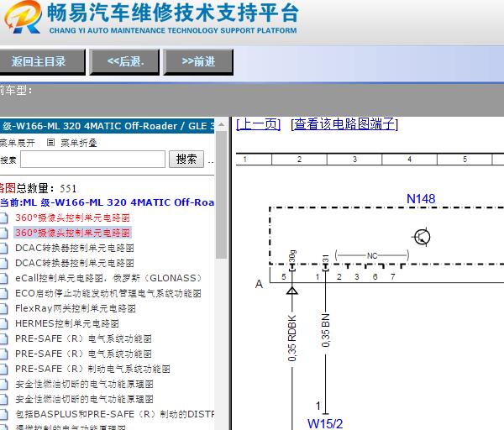Open PRE-SAFE(R)制动电气系统功能图 entry

tap(92, 369)
